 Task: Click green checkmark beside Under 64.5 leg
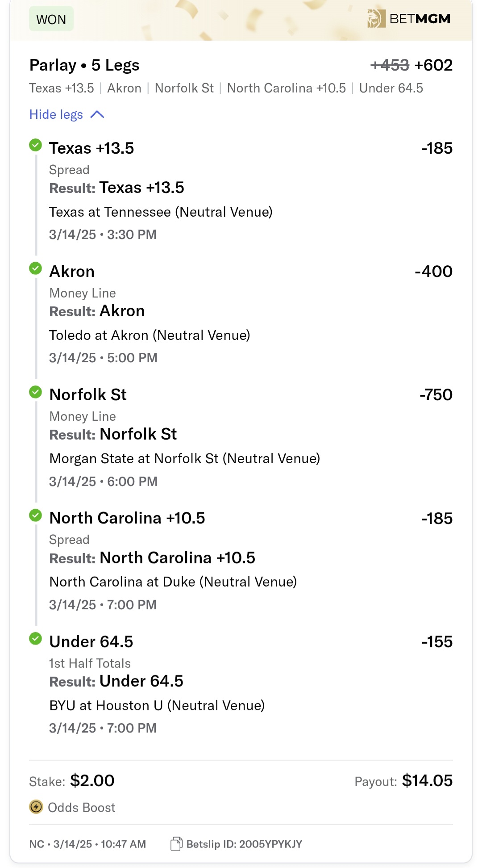(35, 639)
